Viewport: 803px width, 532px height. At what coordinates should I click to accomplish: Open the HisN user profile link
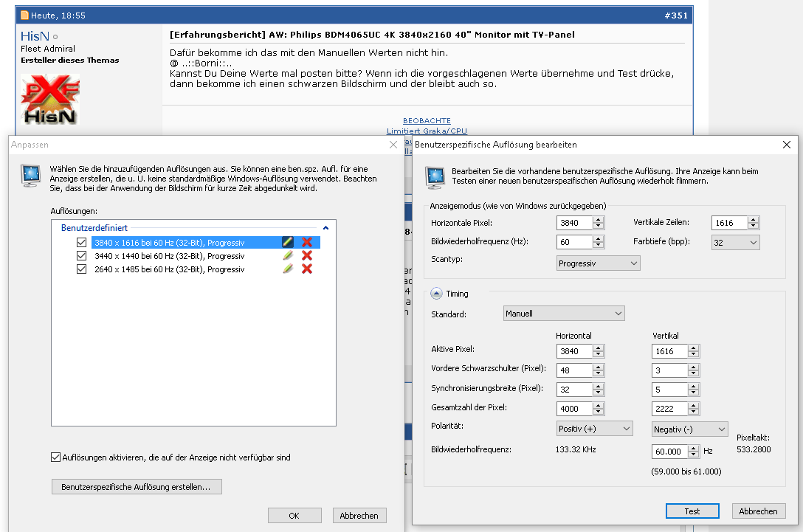[35, 36]
